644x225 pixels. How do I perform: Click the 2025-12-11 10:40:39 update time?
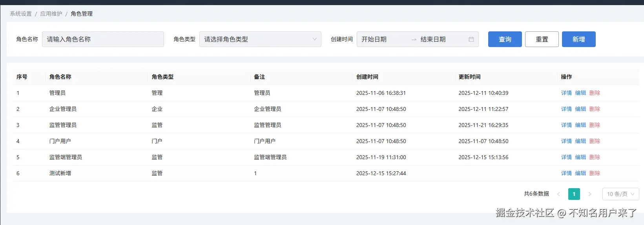pos(483,93)
